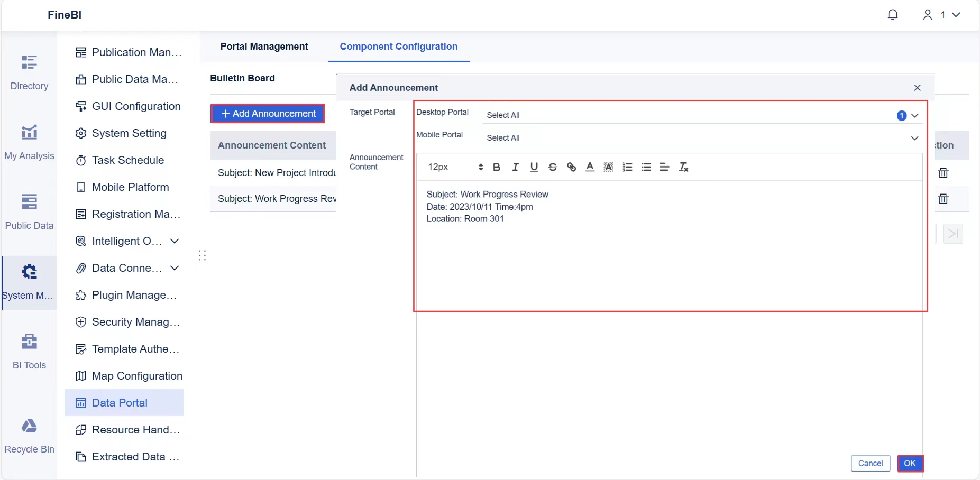The image size is (980, 480).
Task: Expand the Desktop Portal Select All dropdown
Action: (x=914, y=115)
